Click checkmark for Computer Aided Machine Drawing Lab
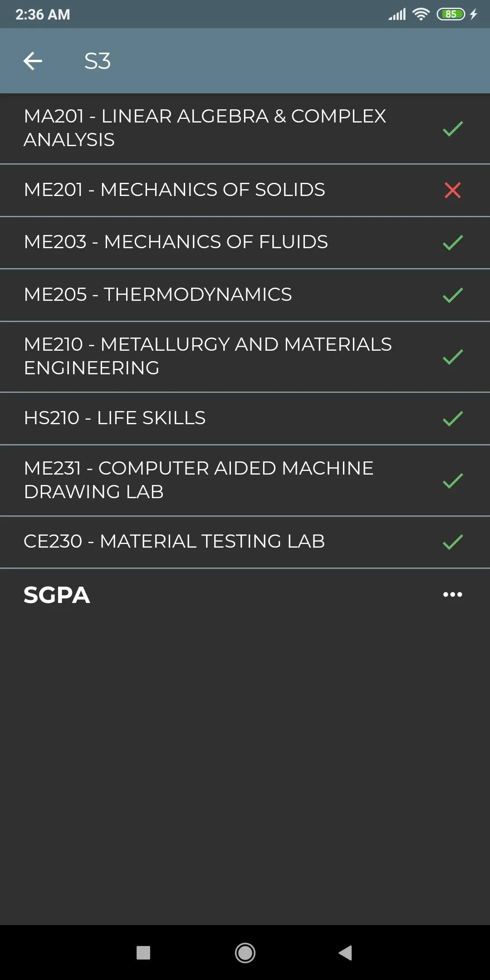This screenshot has height=980, width=490. 452,480
